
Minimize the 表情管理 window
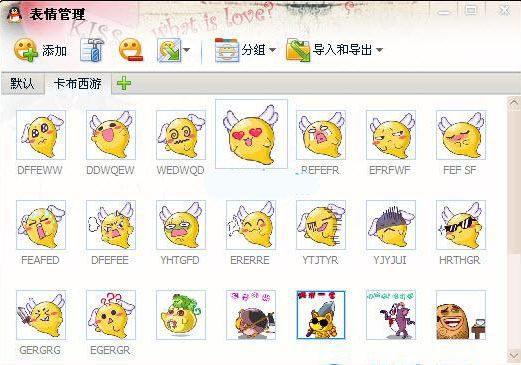pos(443,11)
